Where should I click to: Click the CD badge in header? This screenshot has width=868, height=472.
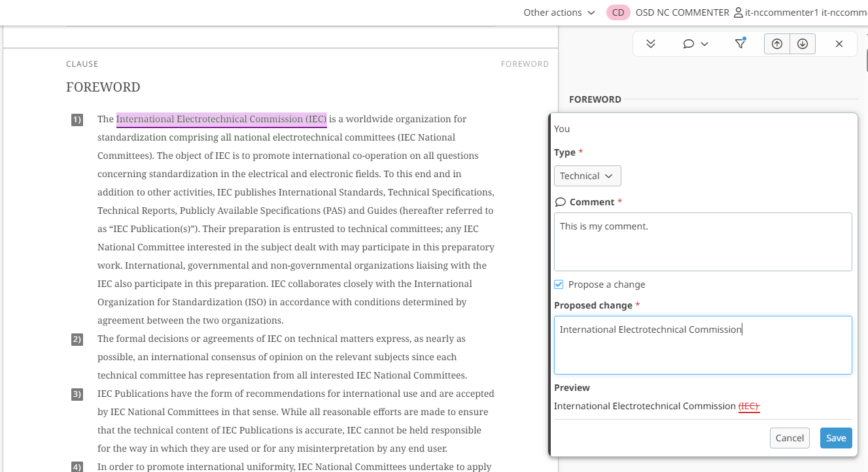(x=618, y=12)
